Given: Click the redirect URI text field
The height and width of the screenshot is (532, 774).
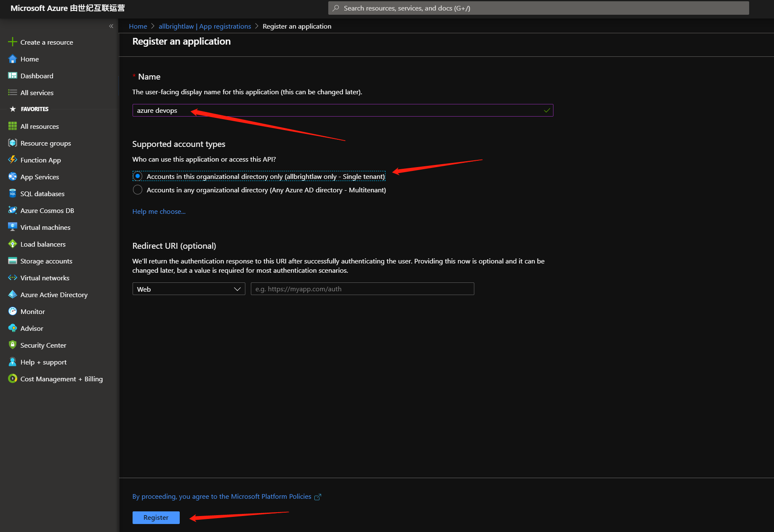Looking at the screenshot, I should [x=362, y=289].
